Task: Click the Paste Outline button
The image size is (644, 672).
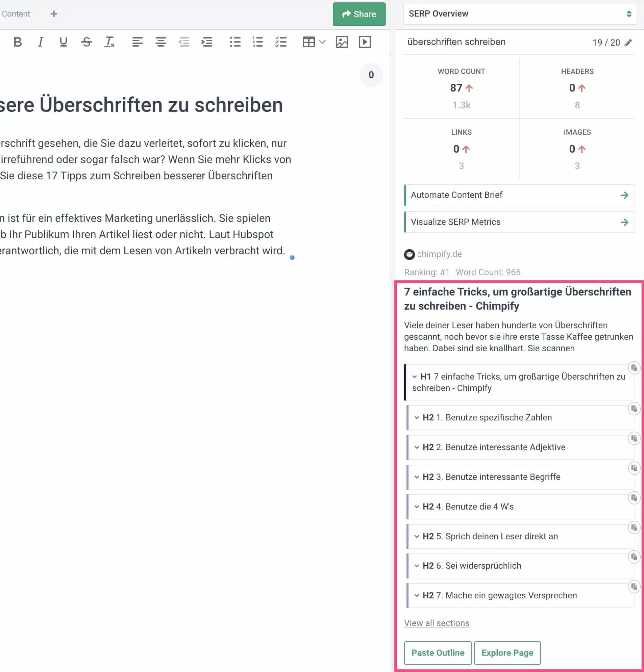Action: [x=438, y=653]
